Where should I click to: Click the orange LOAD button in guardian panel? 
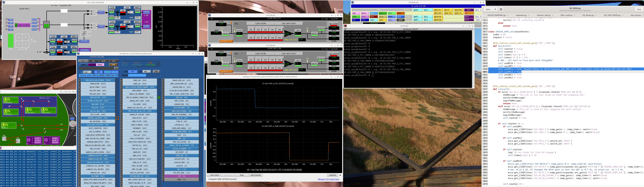[113, 65]
